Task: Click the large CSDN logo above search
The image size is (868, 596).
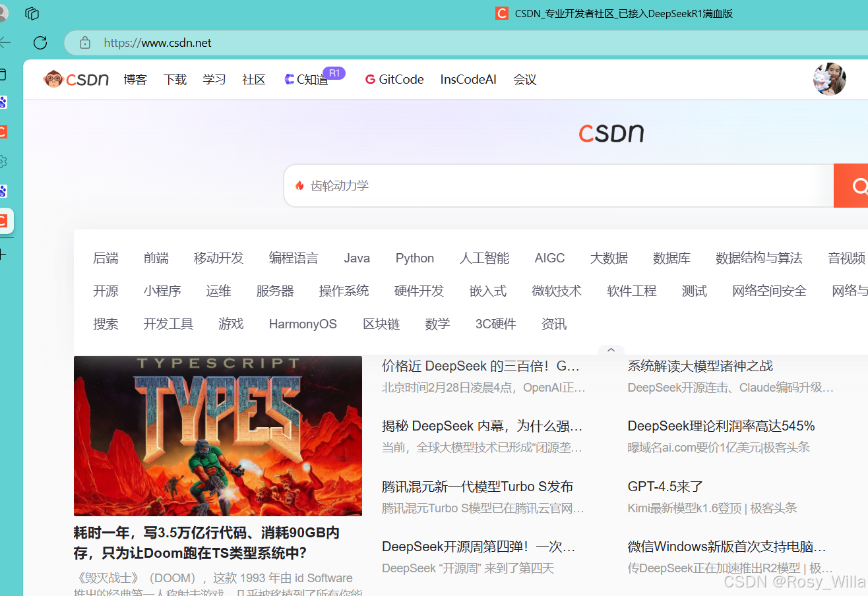Action: tap(611, 133)
